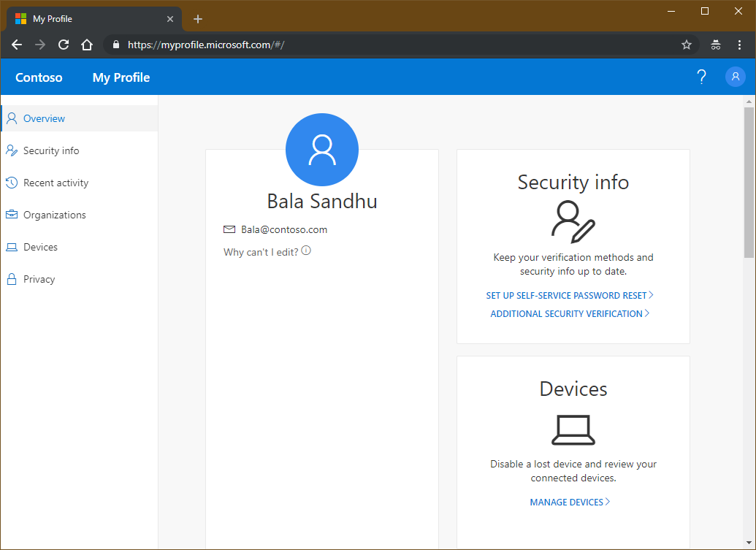Screen dimensions: 756x550
Task: Click the address bar URL field
Action: 292,45
